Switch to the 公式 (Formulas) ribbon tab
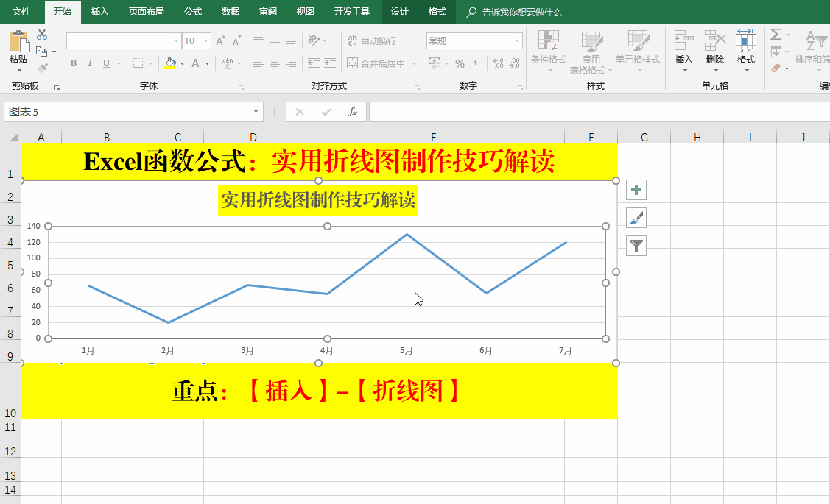This screenshot has height=504, width=830. [x=193, y=12]
